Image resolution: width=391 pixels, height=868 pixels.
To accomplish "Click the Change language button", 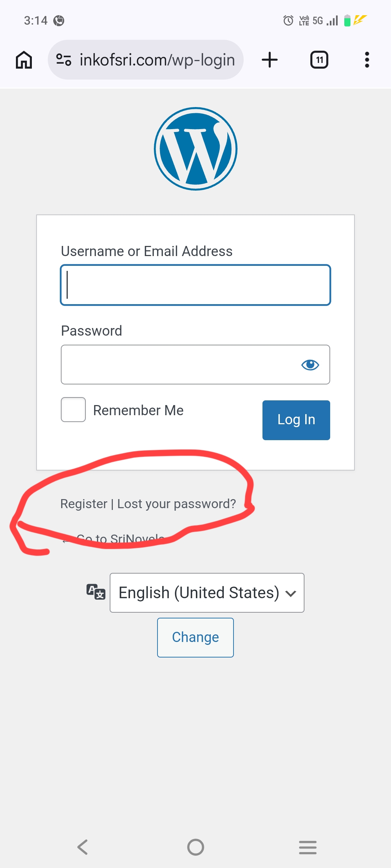I will (x=195, y=637).
